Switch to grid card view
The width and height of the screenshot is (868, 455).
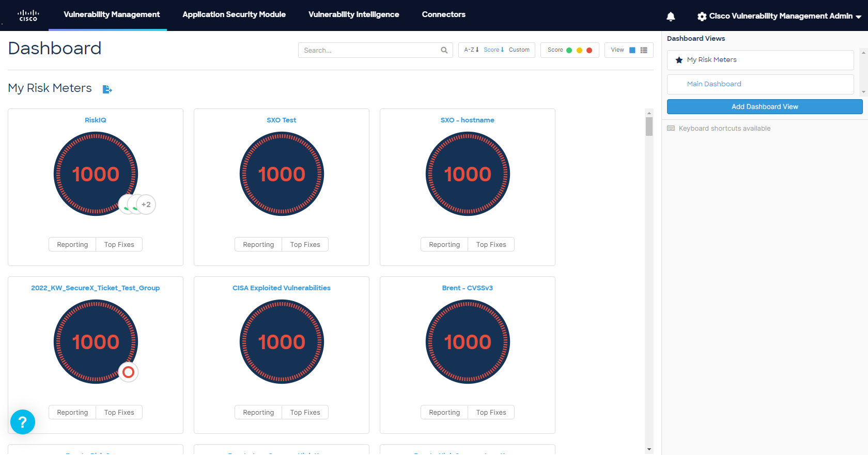point(632,50)
